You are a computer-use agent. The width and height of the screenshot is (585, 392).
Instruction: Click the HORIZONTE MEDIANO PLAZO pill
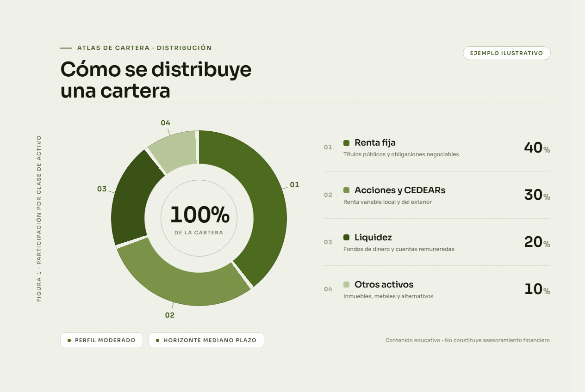[206, 340]
